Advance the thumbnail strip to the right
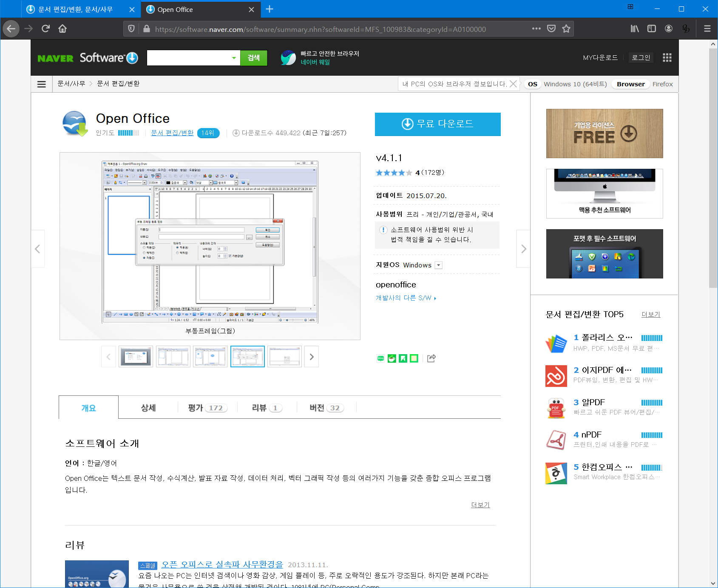 (312, 357)
